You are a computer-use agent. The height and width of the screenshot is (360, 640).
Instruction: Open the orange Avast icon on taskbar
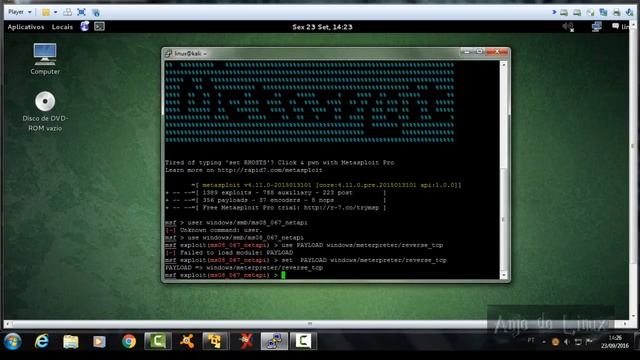coord(187,341)
